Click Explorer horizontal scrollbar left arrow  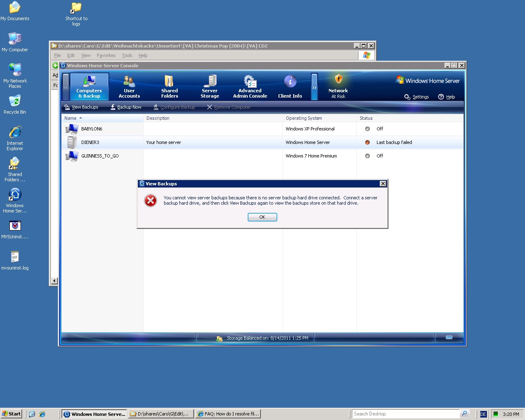click(x=54, y=281)
